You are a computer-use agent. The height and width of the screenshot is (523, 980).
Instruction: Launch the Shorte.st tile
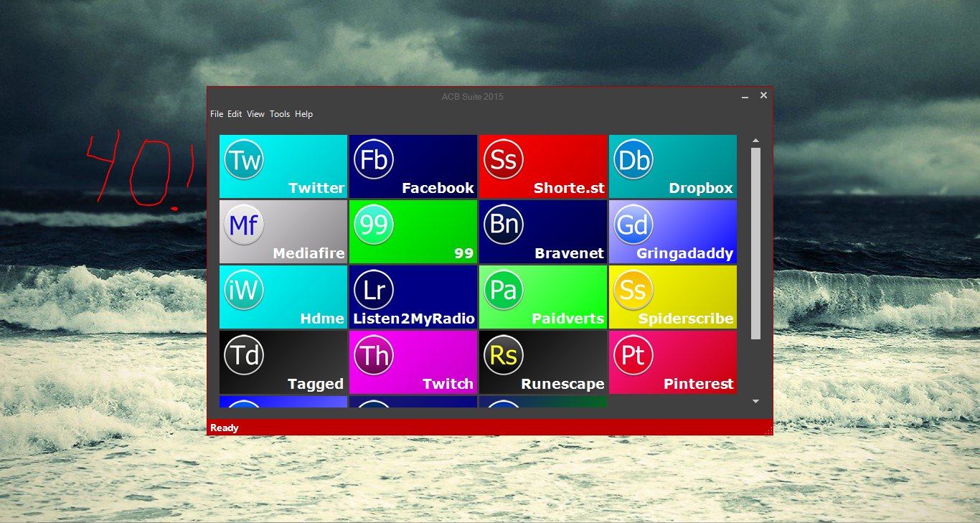[x=543, y=166]
